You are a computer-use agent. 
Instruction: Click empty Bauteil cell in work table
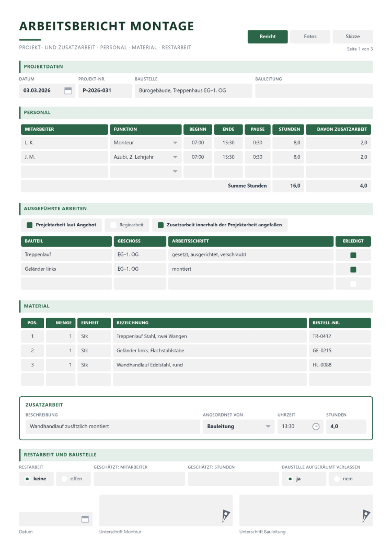coord(66,283)
